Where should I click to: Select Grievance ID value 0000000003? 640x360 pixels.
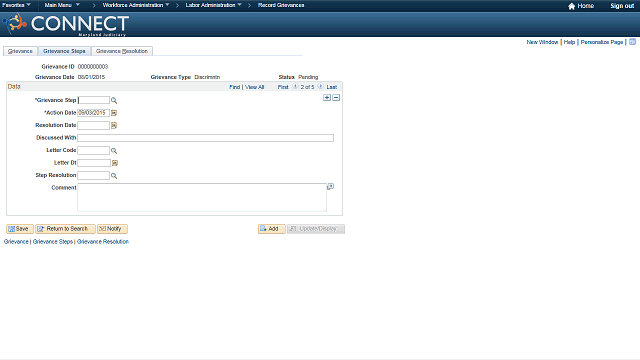[x=93, y=67]
